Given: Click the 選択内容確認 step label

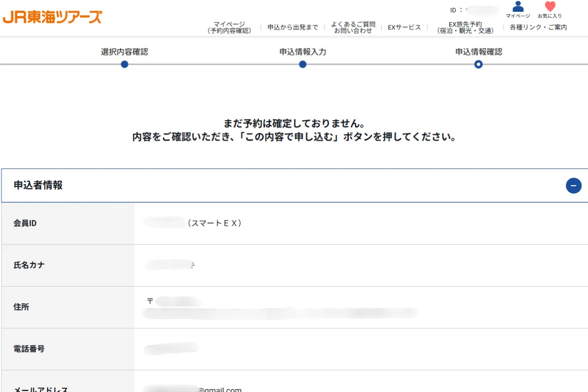Looking at the screenshot, I should 124,51.
